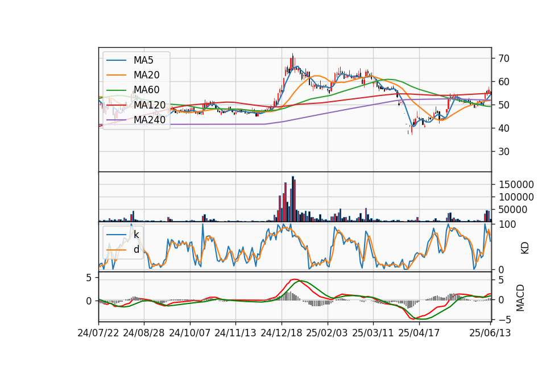The image size is (546, 392).
Task: Click the 25/04/17 date axis label
Action: click(419, 333)
